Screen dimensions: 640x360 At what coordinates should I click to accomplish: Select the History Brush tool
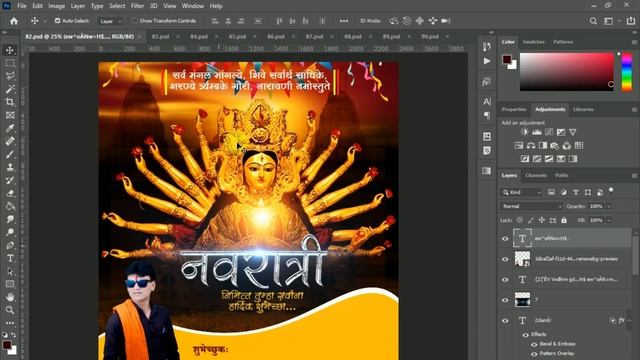pos(10,180)
